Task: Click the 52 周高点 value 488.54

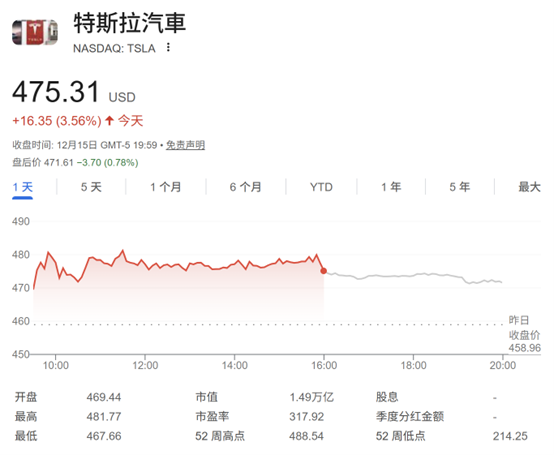Action: coord(306,436)
